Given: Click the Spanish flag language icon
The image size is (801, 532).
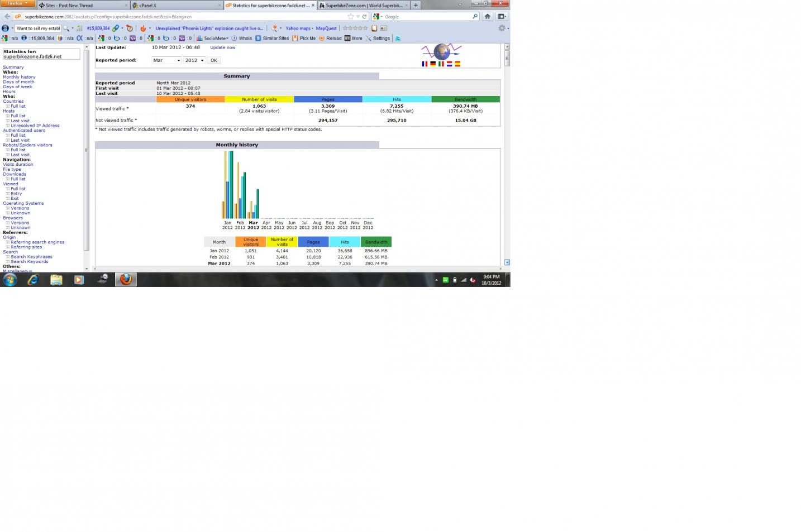Looking at the screenshot, I should pos(457,64).
